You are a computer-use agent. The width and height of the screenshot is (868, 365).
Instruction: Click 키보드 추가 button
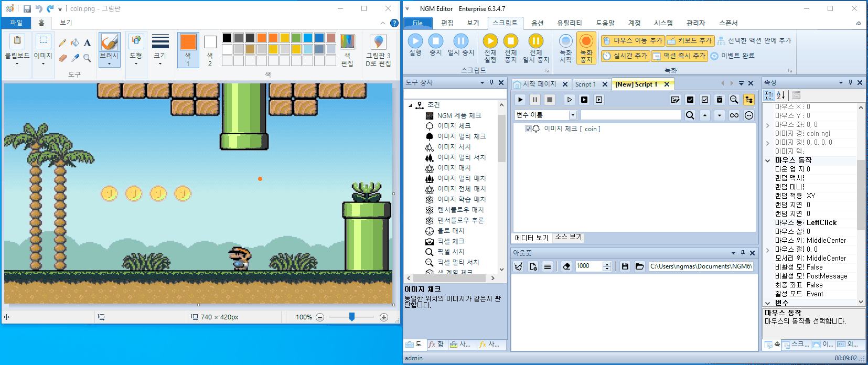coord(690,40)
